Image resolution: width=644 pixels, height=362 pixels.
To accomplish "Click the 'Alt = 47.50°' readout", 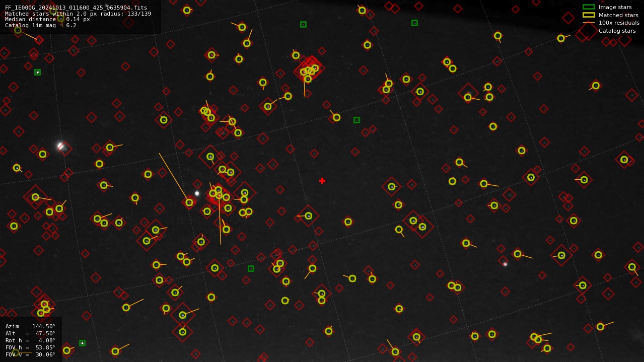I will [x=30, y=333].
